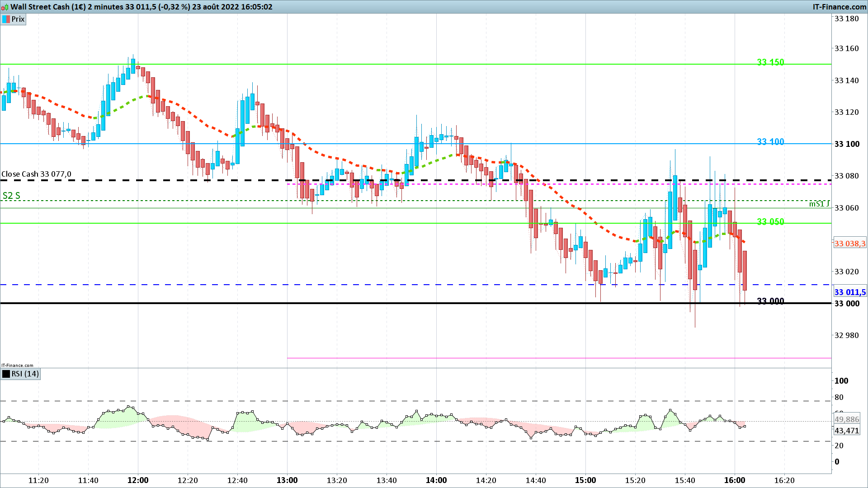Click the black RSI (14) swatch icon

tap(6, 374)
